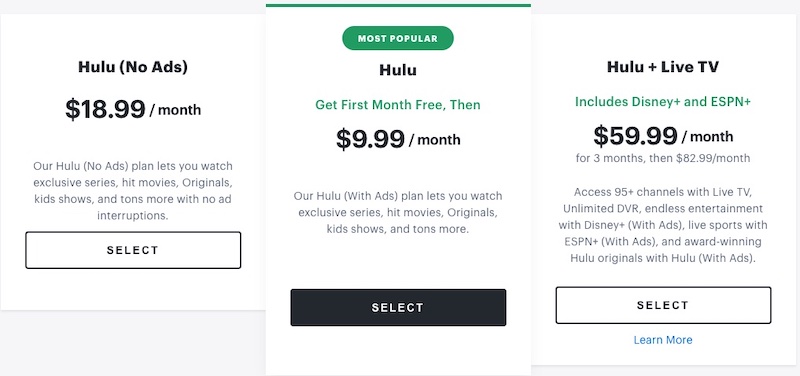Click the green bar atop the Hulu card

(x=398, y=6)
